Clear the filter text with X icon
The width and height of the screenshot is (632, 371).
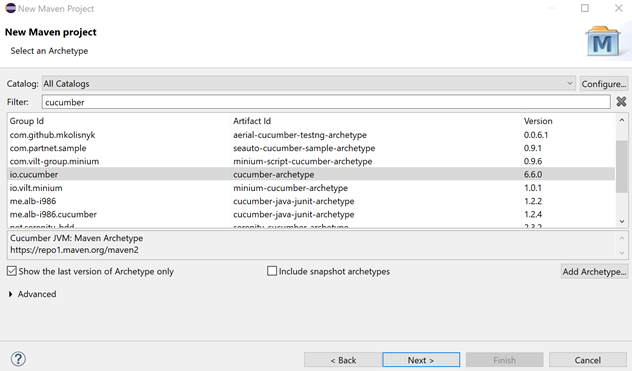(621, 102)
